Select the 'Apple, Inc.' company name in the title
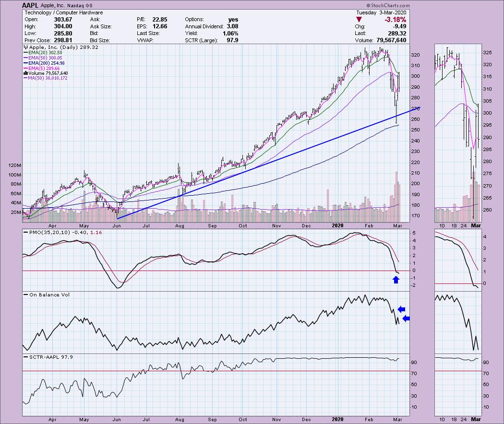 click(x=53, y=5)
